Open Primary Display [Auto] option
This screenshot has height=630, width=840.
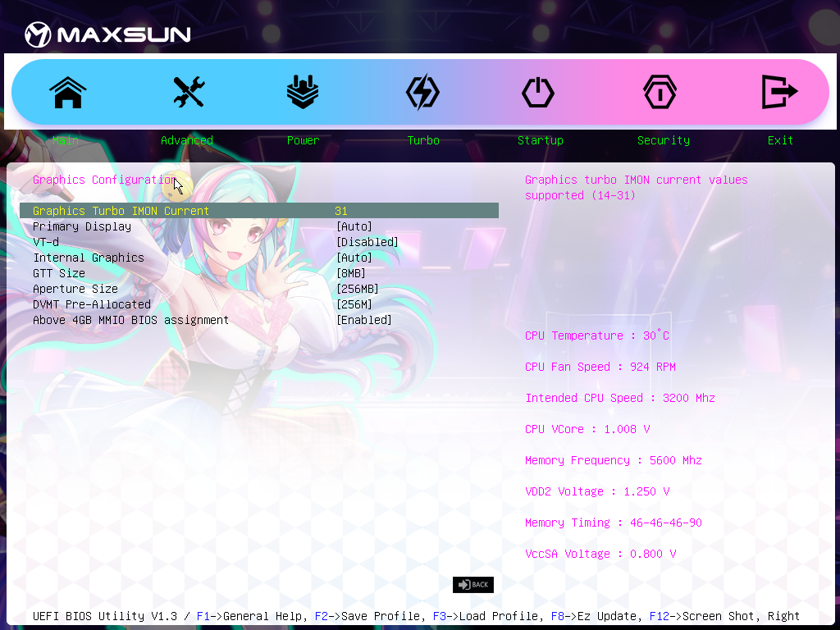pos(354,226)
